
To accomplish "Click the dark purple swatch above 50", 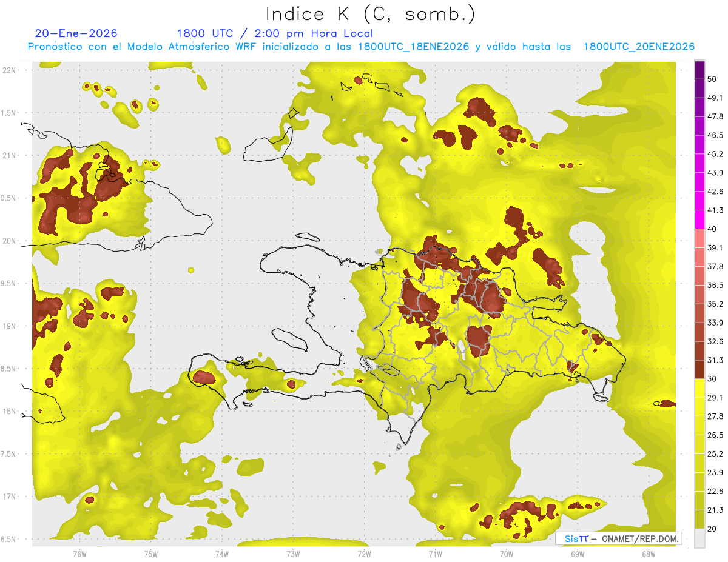I will coord(699,70).
